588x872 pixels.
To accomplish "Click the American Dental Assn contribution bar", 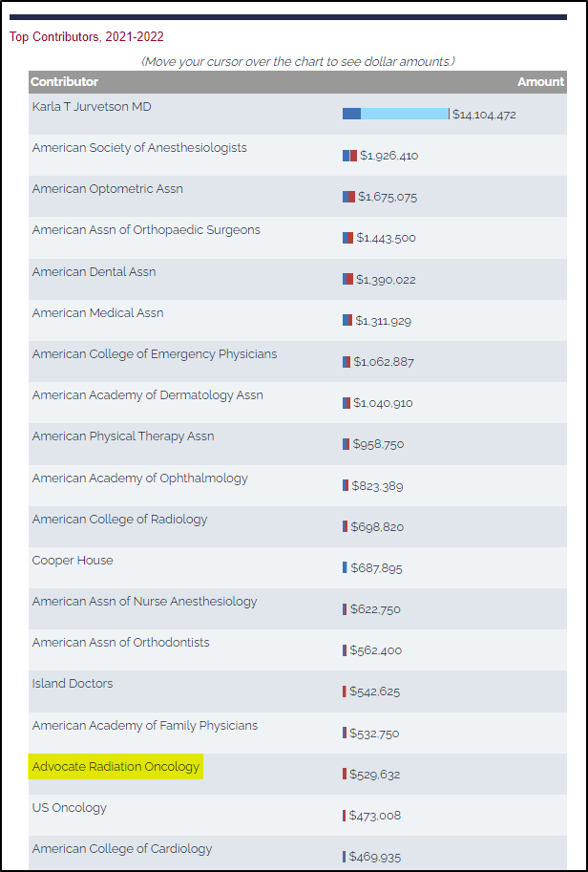I will pyautogui.click(x=347, y=279).
